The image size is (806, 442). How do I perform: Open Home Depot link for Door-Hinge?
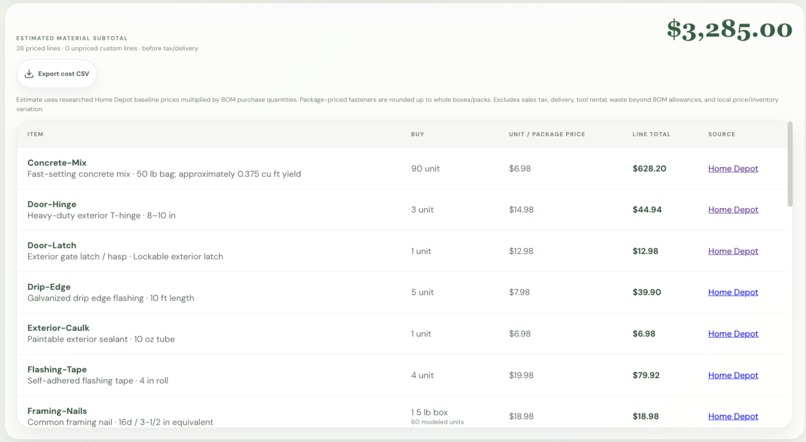(x=733, y=210)
